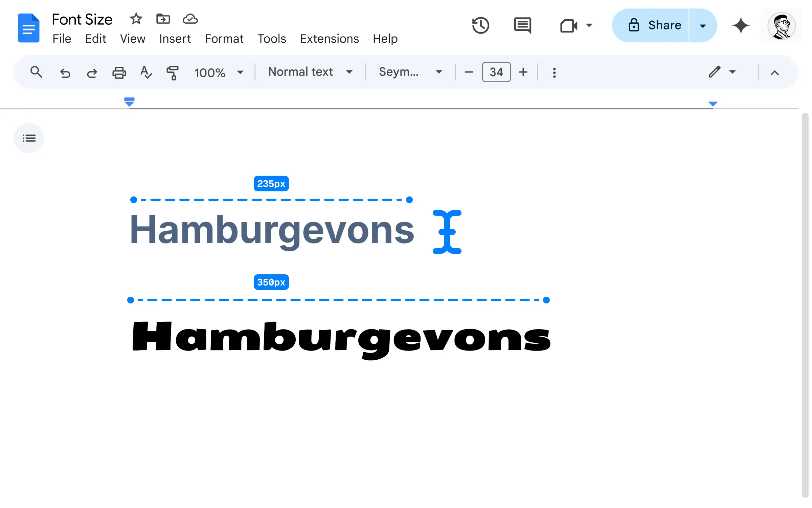This screenshot has width=812, height=508.
Task: Redo the last action
Action: (92, 73)
